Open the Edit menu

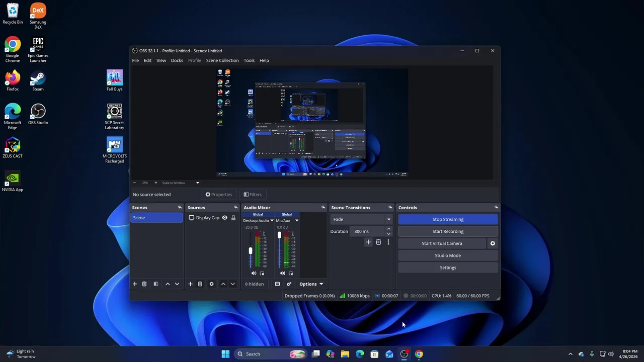(x=147, y=60)
